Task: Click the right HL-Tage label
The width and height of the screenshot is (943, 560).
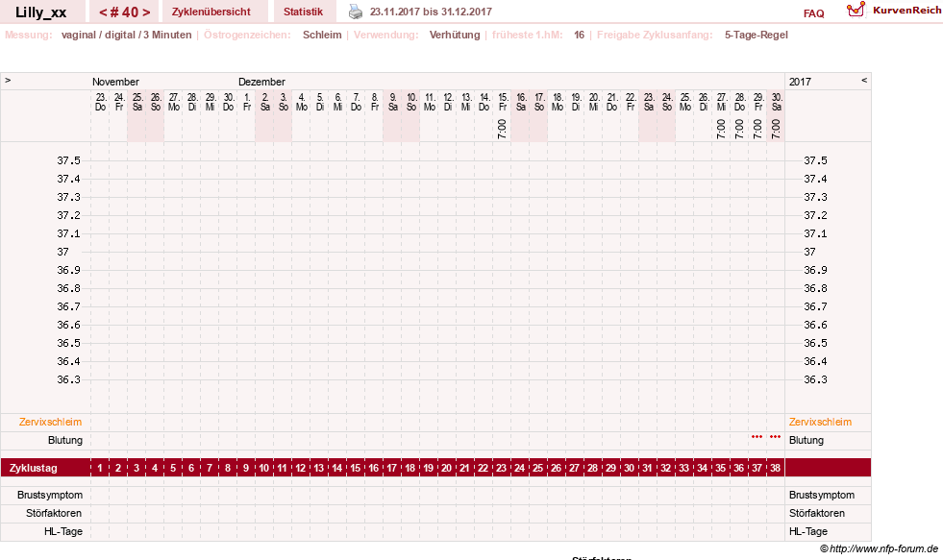Action: pyautogui.click(x=808, y=531)
